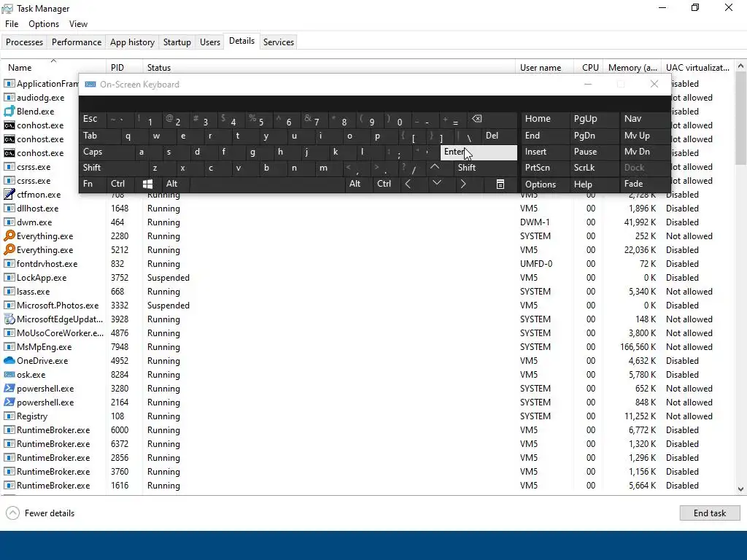Click the LockApp.exe process icon
The image size is (747, 560).
9,278
